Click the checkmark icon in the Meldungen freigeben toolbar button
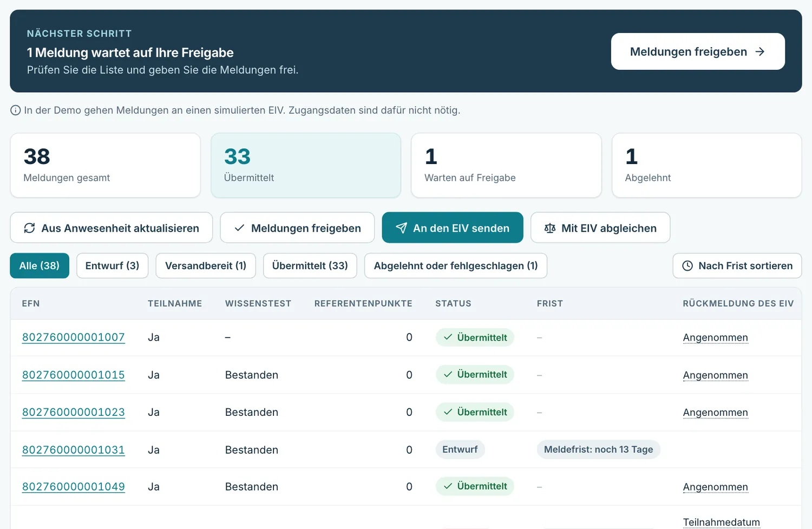Screen dimensions: 812x529 tap(239, 228)
